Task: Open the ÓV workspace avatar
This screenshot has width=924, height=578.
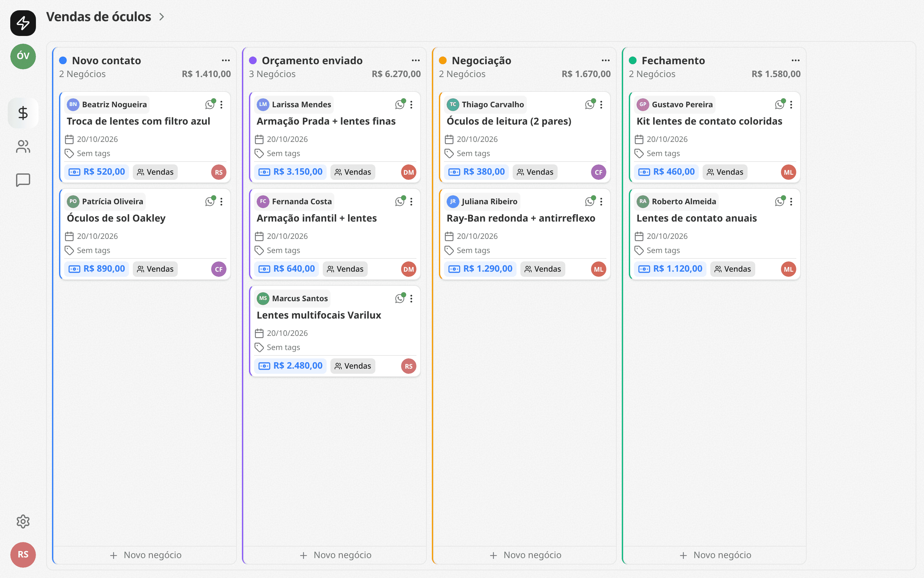Action: (23, 56)
